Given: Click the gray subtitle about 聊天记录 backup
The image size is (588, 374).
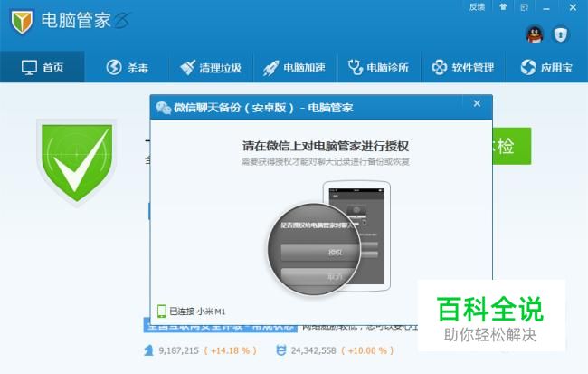Looking at the screenshot, I should click(325, 162).
